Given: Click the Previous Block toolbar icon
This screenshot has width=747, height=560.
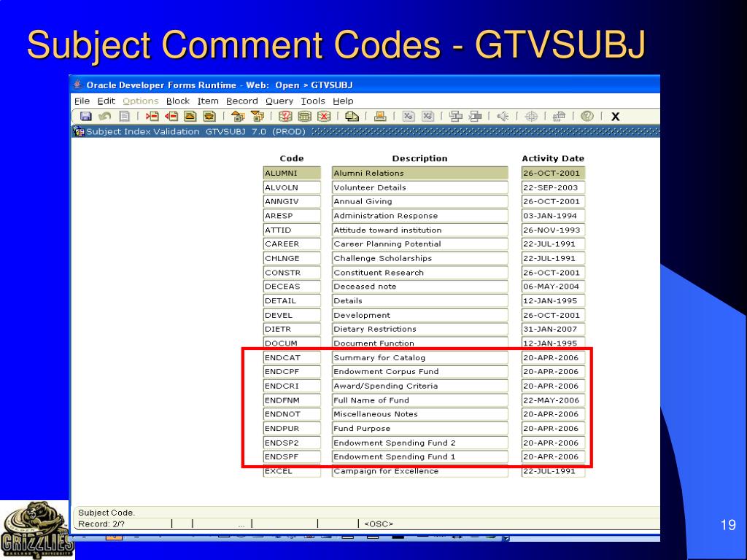Looking at the screenshot, I should coord(238,116).
